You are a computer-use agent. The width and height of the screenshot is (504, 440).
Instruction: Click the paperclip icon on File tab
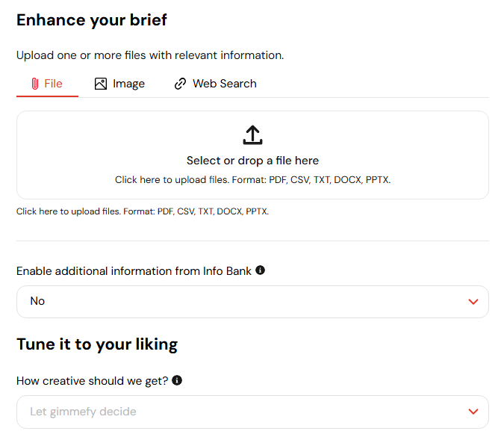[x=34, y=84]
